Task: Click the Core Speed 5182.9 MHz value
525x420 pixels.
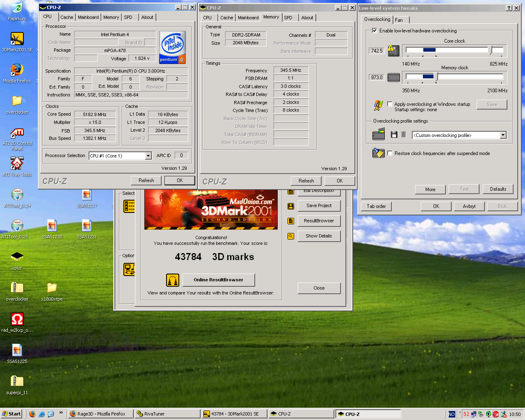Action: [x=94, y=114]
